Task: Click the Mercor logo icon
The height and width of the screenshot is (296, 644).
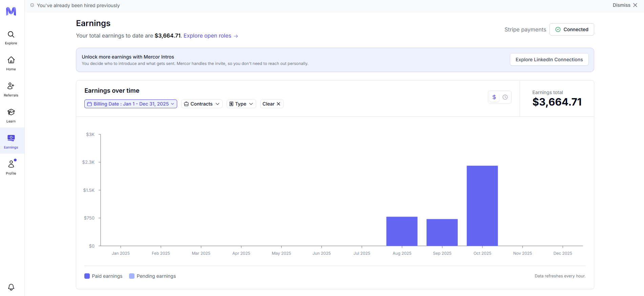Action: tap(11, 11)
